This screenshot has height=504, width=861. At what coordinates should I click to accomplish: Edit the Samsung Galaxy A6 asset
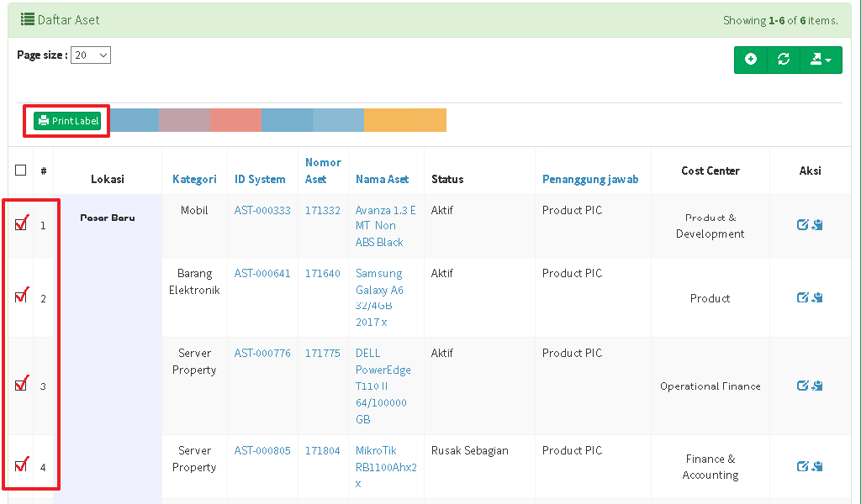click(x=802, y=298)
